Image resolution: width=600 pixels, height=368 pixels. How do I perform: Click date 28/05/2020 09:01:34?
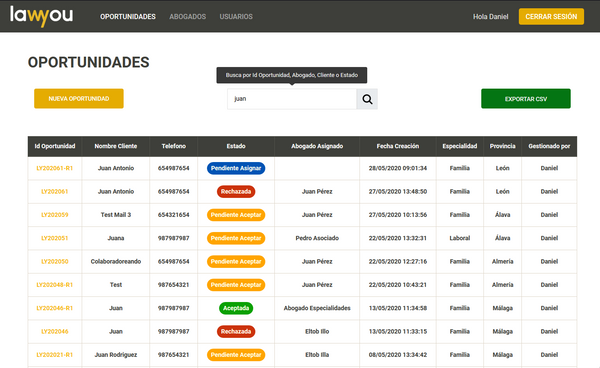click(398, 168)
